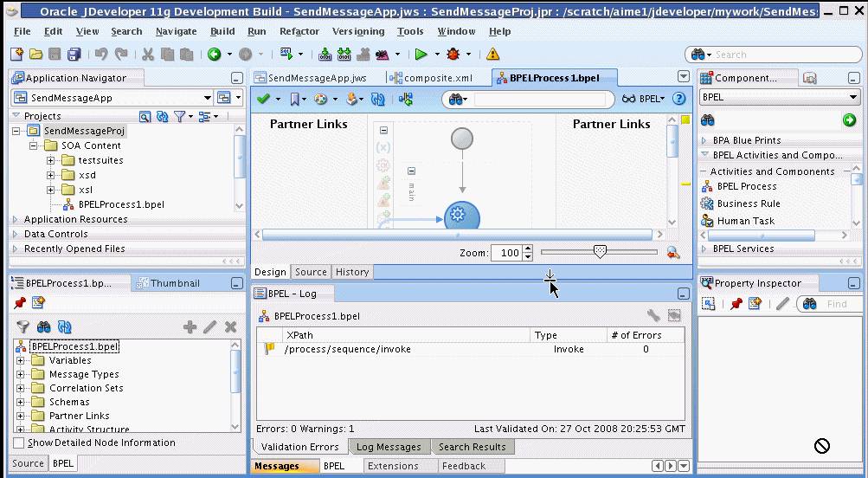Click the Undo toolbar icon
The image size is (868, 478).
tap(100, 55)
